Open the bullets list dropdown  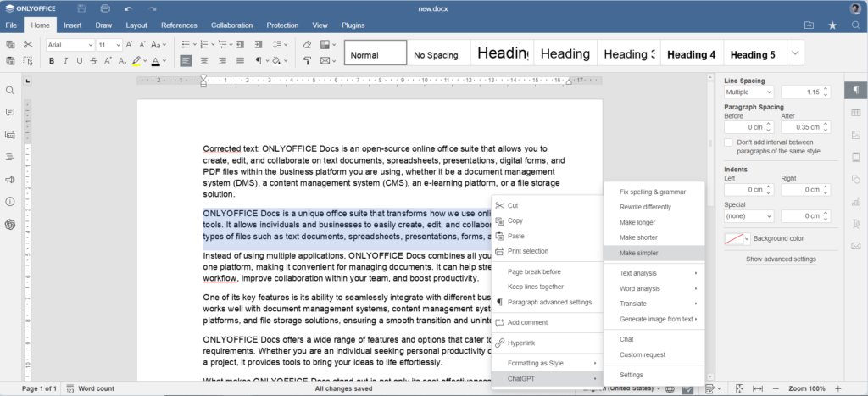coord(194,45)
